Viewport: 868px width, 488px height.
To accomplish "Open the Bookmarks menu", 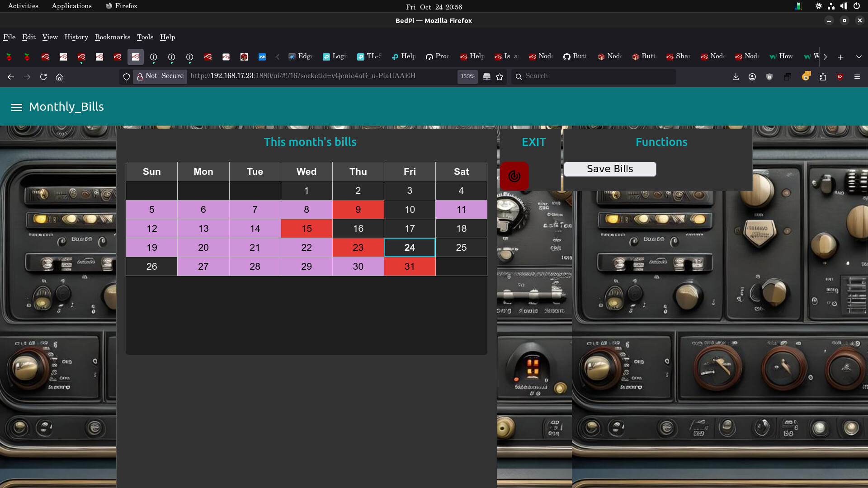I will click(x=112, y=37).
